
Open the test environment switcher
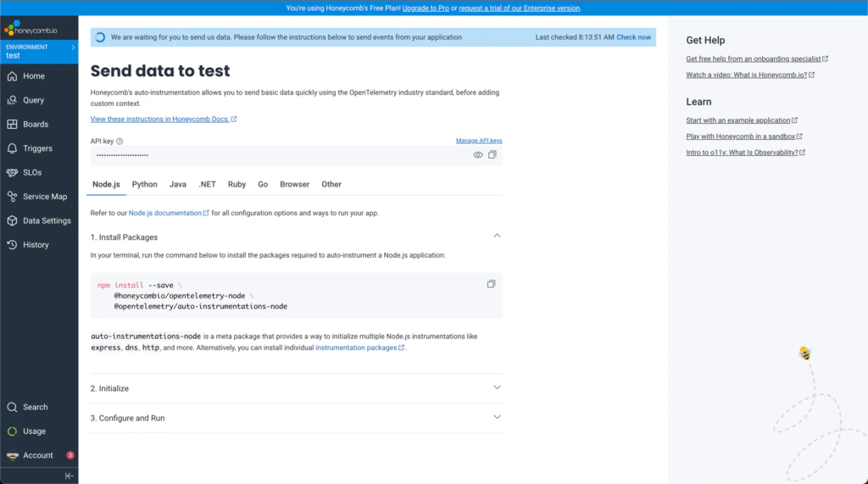(39, 51)
